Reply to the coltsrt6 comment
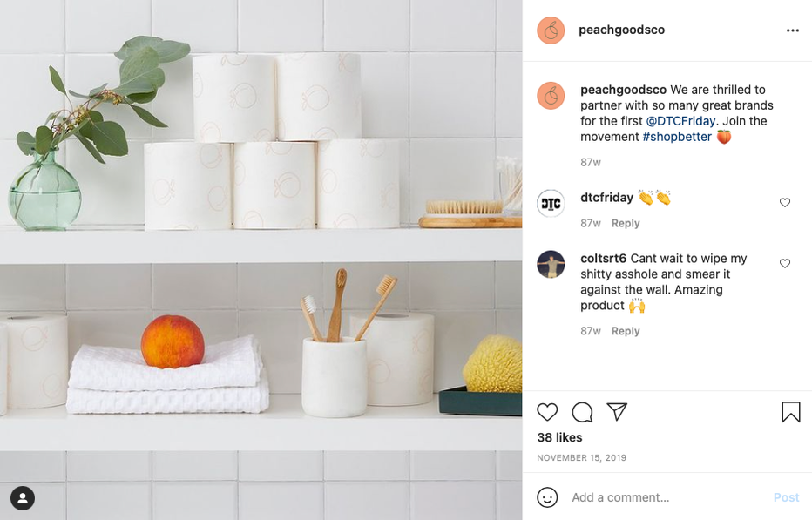This screenshot has height=520, width=812. (x=625, y=331)
